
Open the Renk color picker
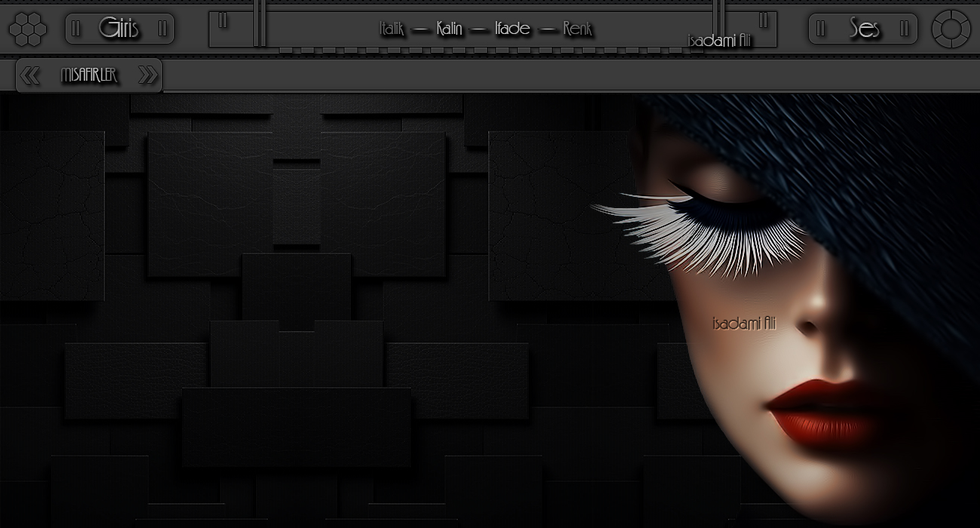coord(577,29)
